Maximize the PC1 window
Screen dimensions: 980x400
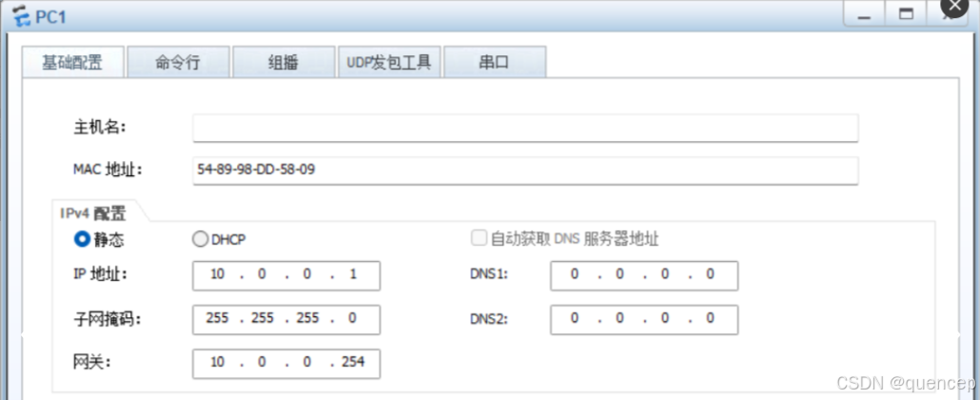click(906, 13)
